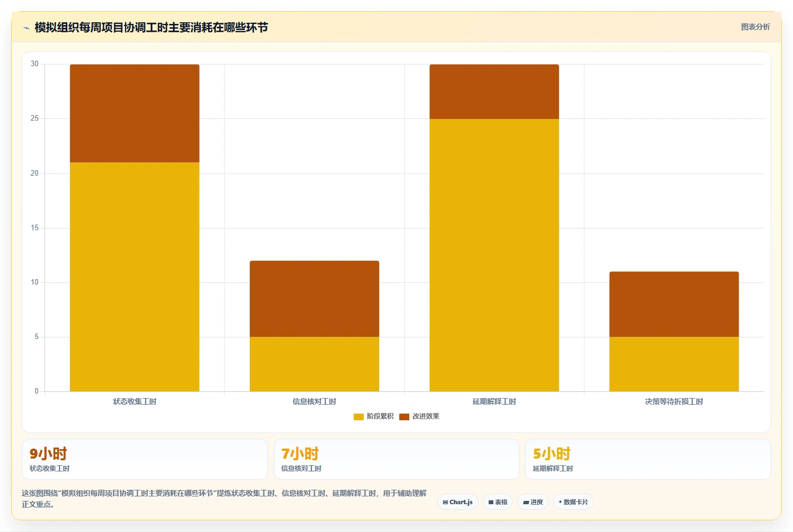Screen dimensions: 793x532
Task: Click the 状态收集工时 x-axis label
Action: click(135, 401)
